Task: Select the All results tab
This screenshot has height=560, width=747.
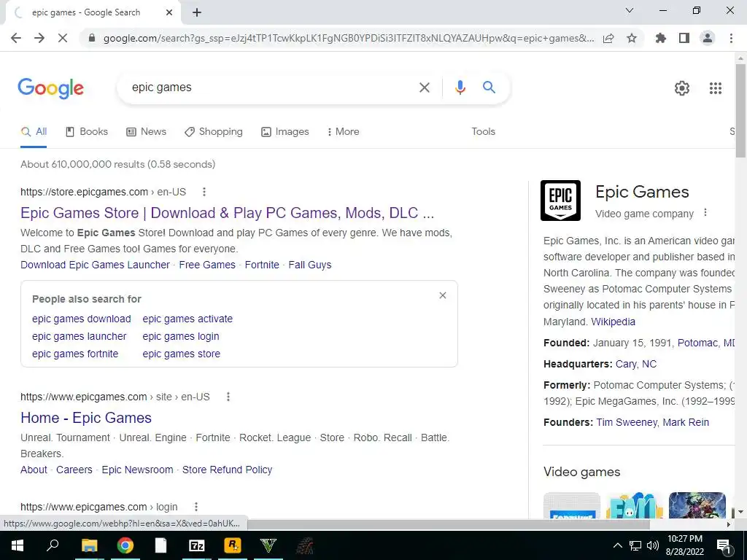Action: tap(34, 132)
